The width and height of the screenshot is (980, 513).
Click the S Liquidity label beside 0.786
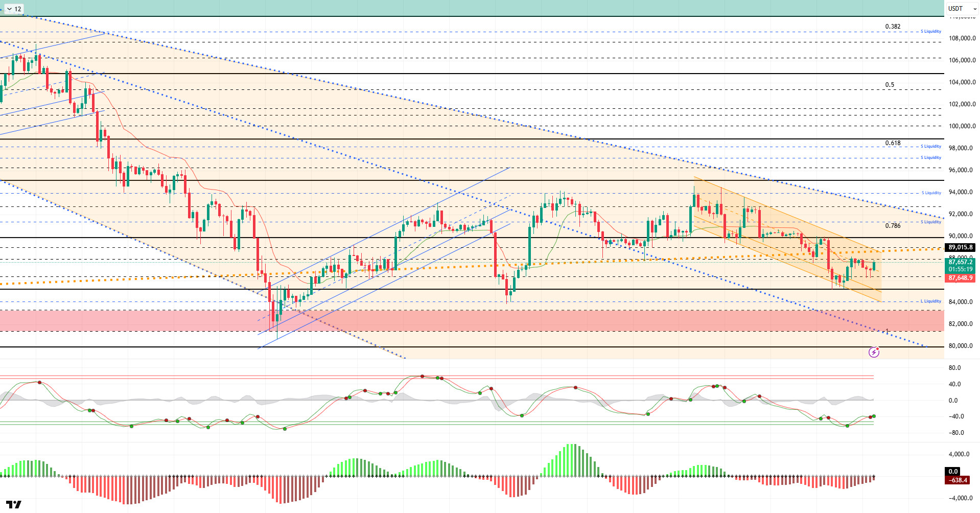pos(930,222)
